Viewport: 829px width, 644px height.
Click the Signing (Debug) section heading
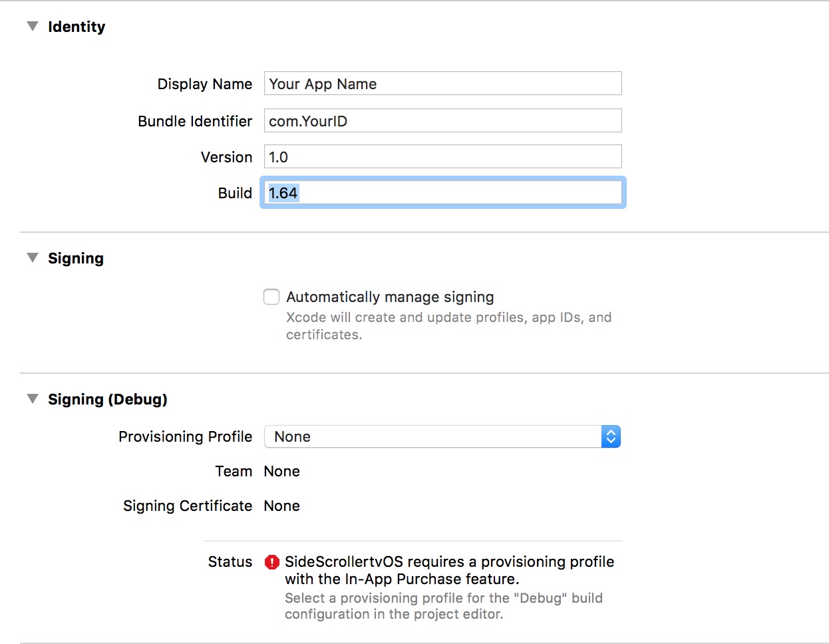point(108,399)
